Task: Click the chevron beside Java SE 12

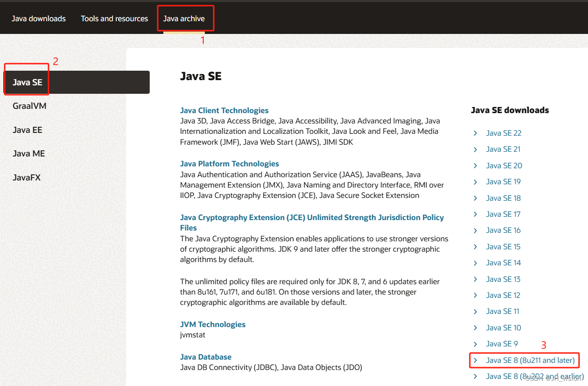Action: 475,296
